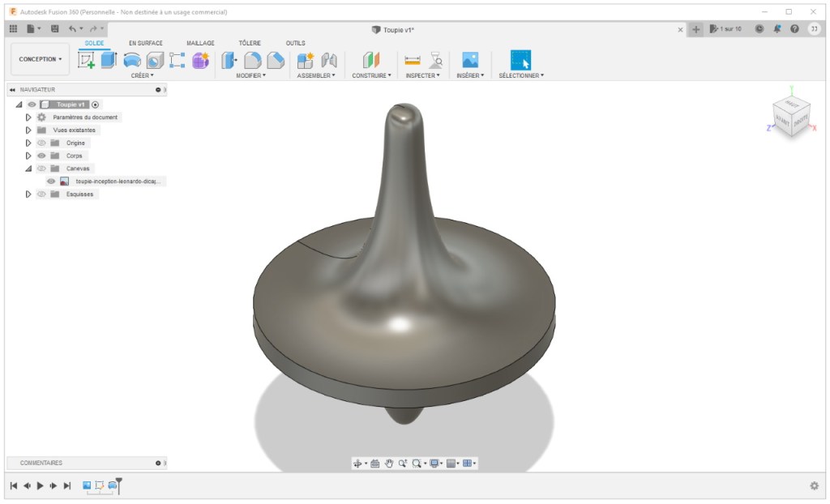The image size is (830, 504).
Task: Select the Pan tool in viewport toolbar
Action: pyautogui.click(x=390, y=463)
